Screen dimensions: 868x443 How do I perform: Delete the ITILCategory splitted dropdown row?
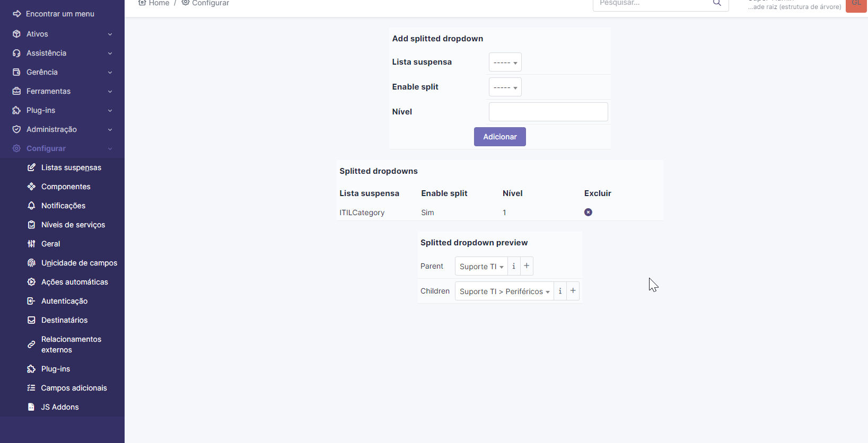click(x=588, y=212)
